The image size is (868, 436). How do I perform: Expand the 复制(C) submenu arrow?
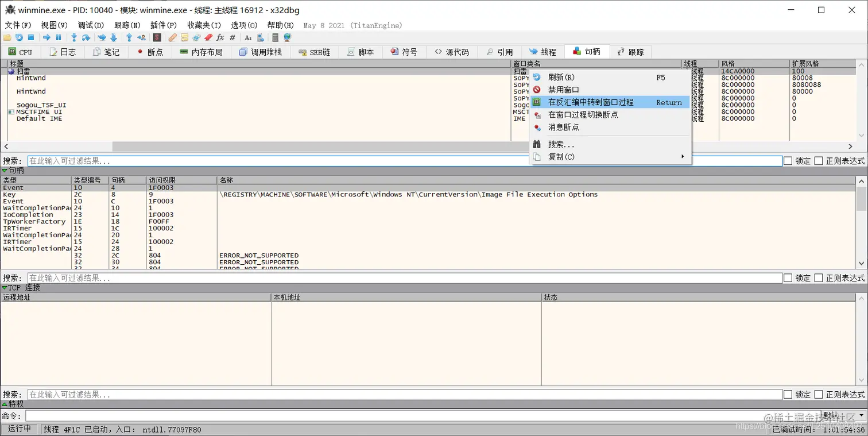[683, 157]
